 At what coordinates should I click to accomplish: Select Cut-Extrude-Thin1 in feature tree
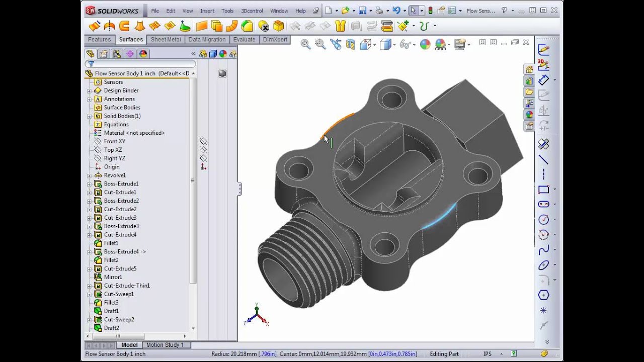127,286
